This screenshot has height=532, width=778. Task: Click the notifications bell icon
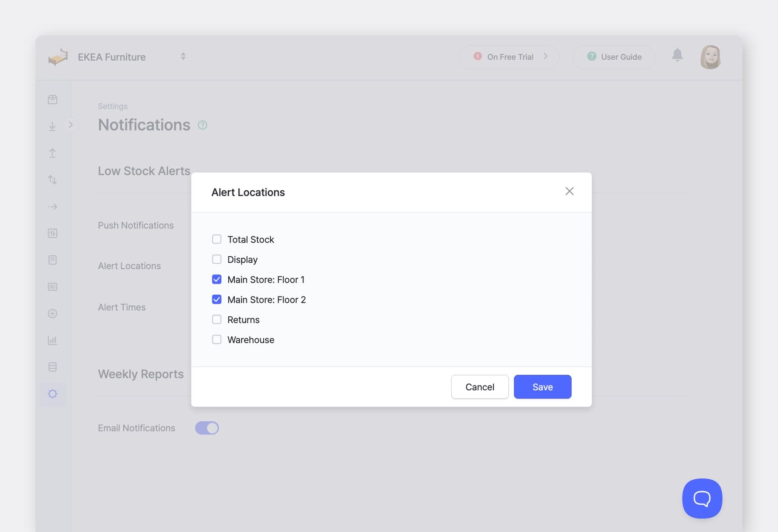[677, 55]
